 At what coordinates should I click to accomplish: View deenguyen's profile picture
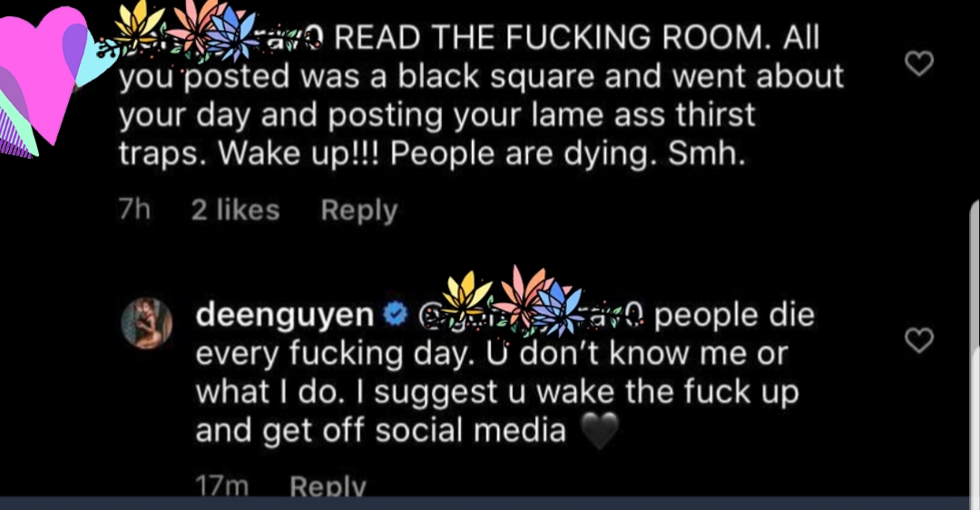coord(147,323)
